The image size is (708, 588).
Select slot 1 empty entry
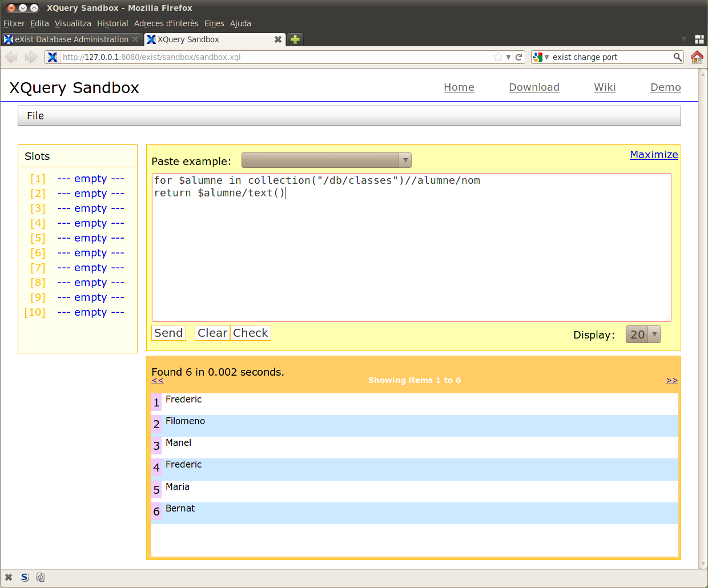90,179
